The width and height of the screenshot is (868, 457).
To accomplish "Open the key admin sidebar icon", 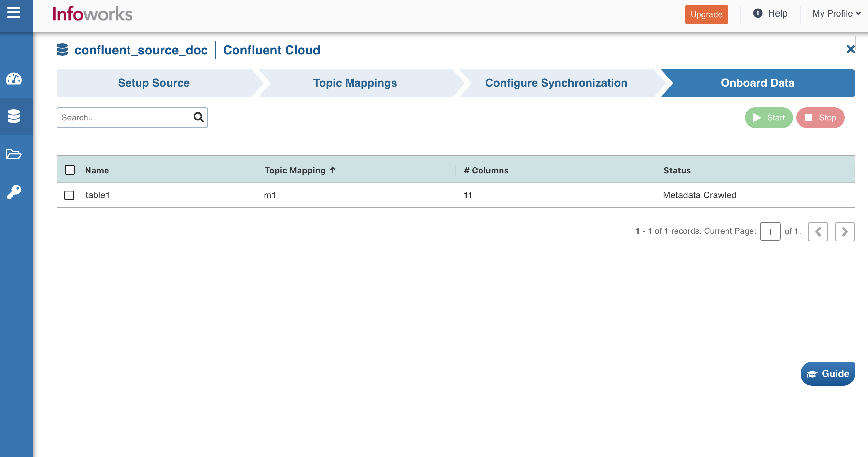I will tap(14, 192).
